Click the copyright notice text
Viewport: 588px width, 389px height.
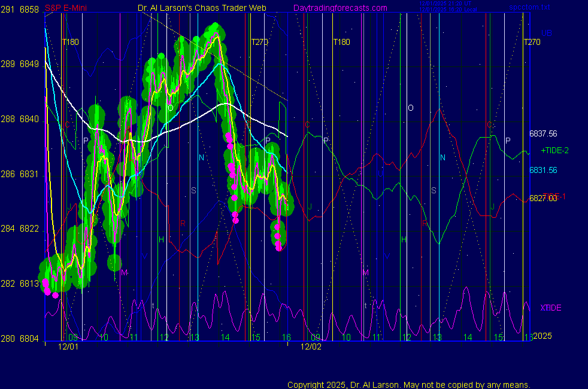pos(408,384)
